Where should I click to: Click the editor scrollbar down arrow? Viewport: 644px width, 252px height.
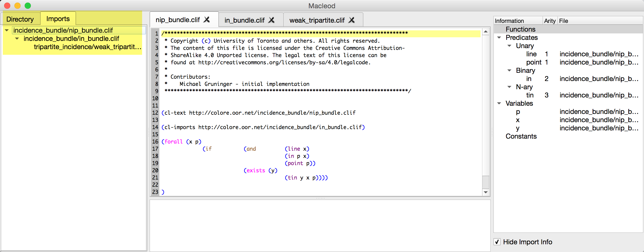pyautogui.click(x=486, y=192)
